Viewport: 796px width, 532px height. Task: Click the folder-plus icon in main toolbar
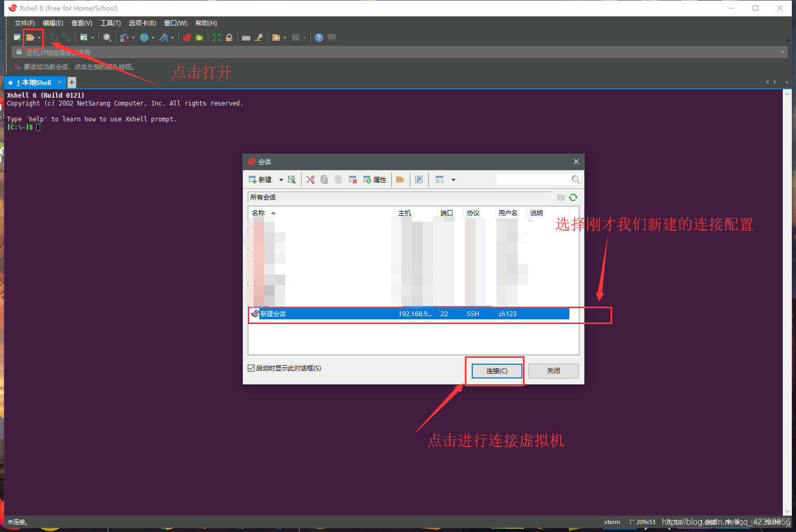tap(276, 37)
